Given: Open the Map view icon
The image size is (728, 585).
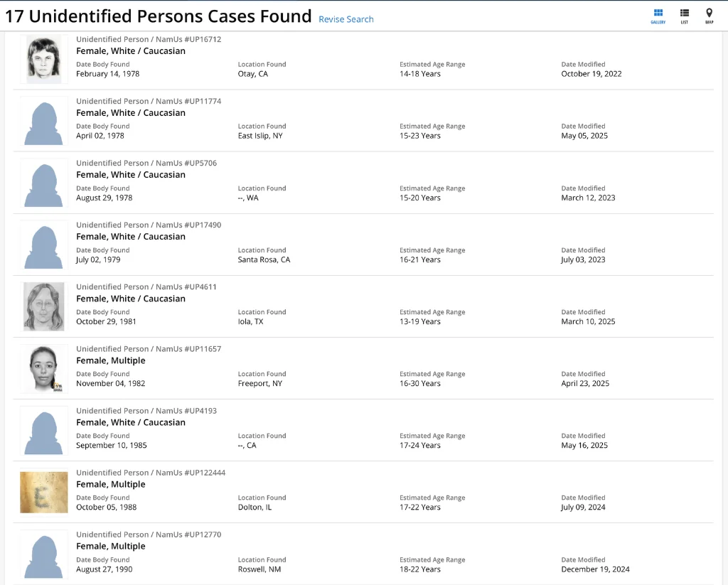Looking at the screenshot, I should pyautogui.click(x=709, y=16).
